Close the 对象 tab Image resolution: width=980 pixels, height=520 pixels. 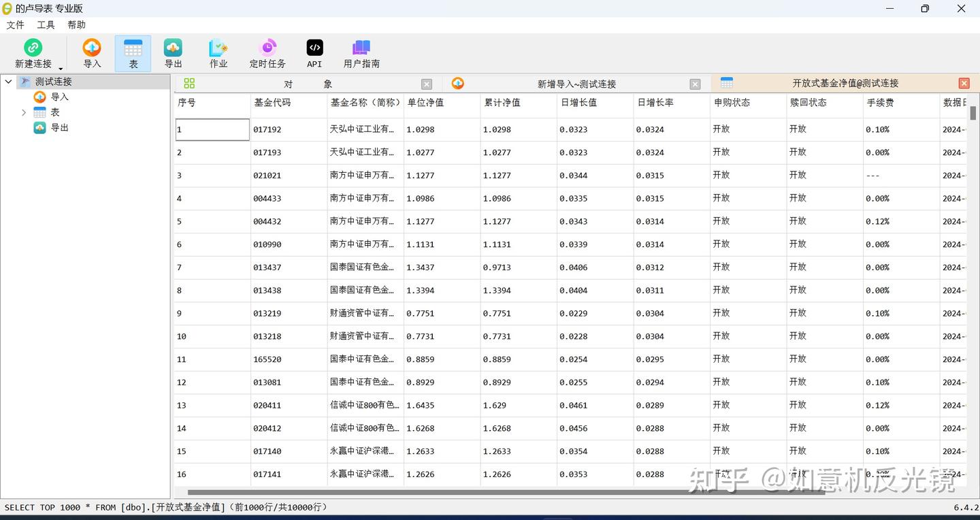tap(427, 84)
